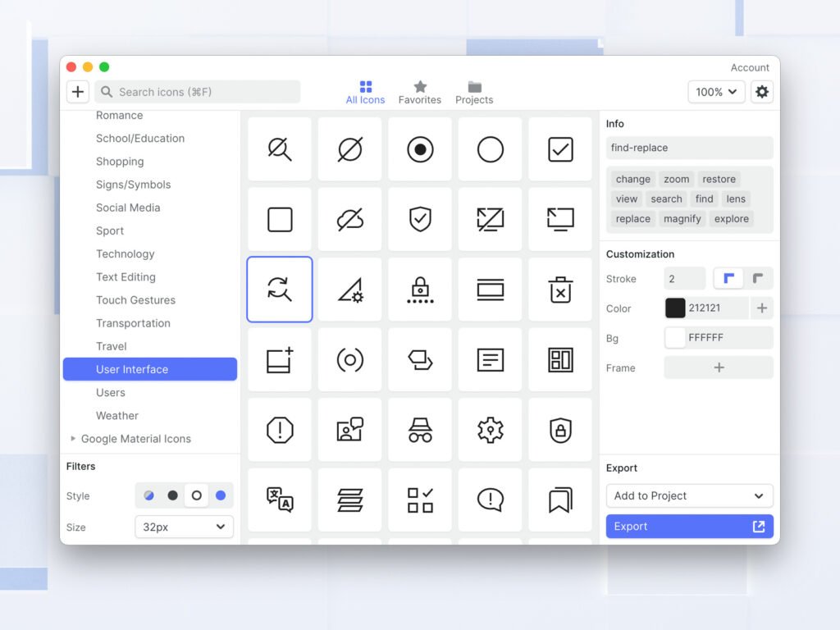Add a frame with the plus button

719,367
